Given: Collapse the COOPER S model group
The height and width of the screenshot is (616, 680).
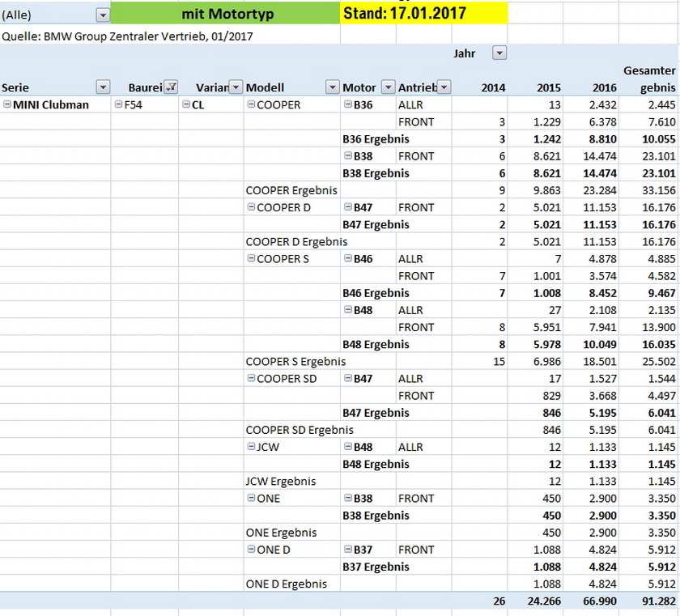Looking at the screenshot, I should pos(251,258).
